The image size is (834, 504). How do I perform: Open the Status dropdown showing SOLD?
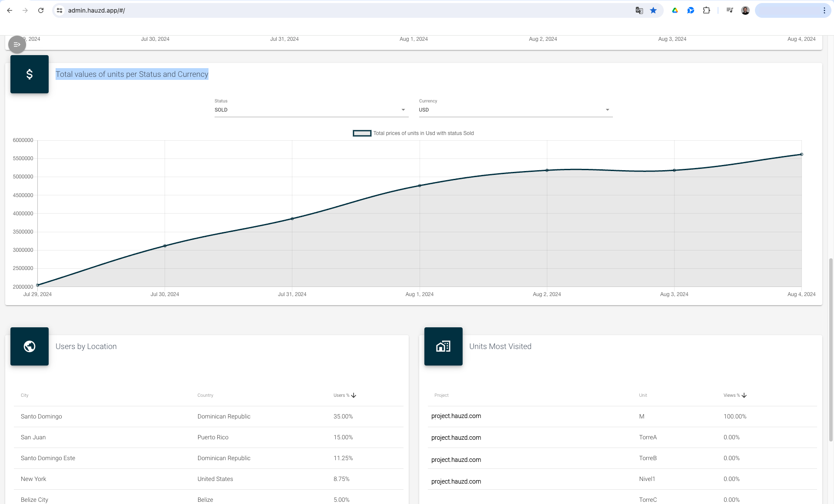coord(311,110)
